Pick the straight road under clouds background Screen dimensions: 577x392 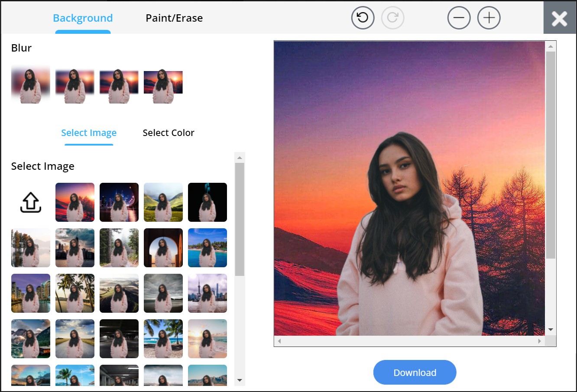click(x=75, y=339)
